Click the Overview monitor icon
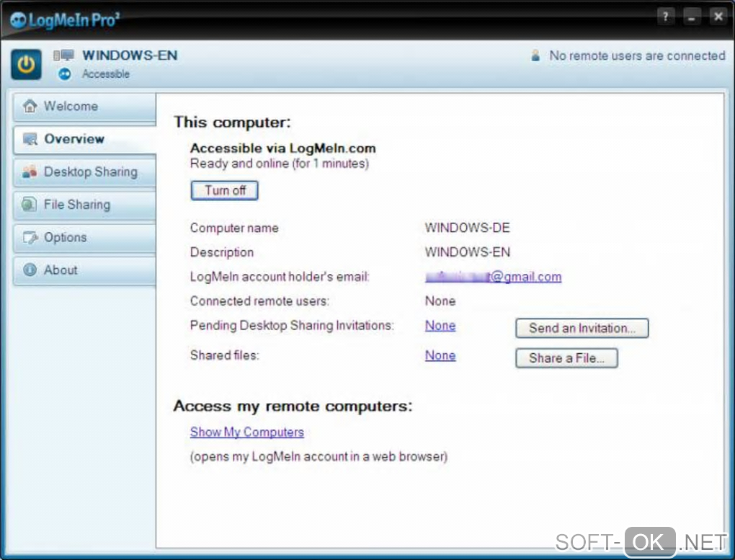The width and height of the screenshot is (735, 560). [30, 139]
